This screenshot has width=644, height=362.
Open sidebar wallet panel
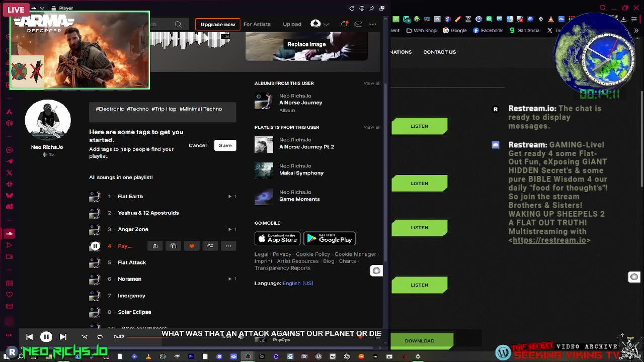click(x=9, y=257)
